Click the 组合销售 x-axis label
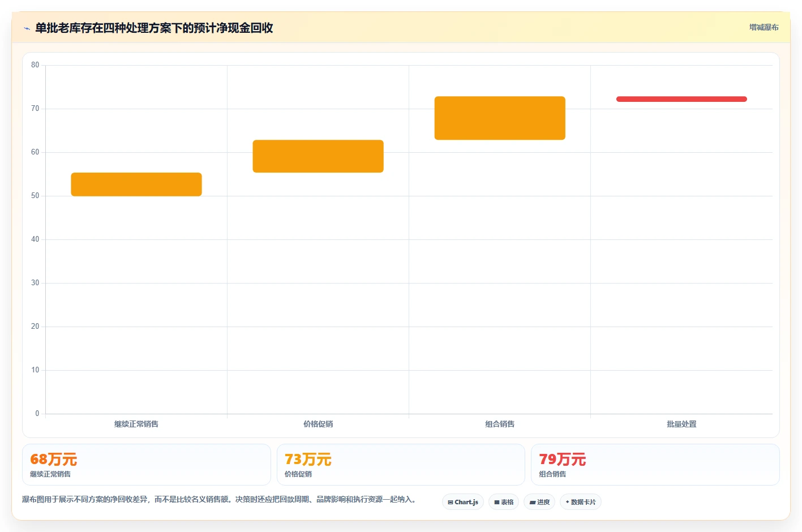 [500, 424]
